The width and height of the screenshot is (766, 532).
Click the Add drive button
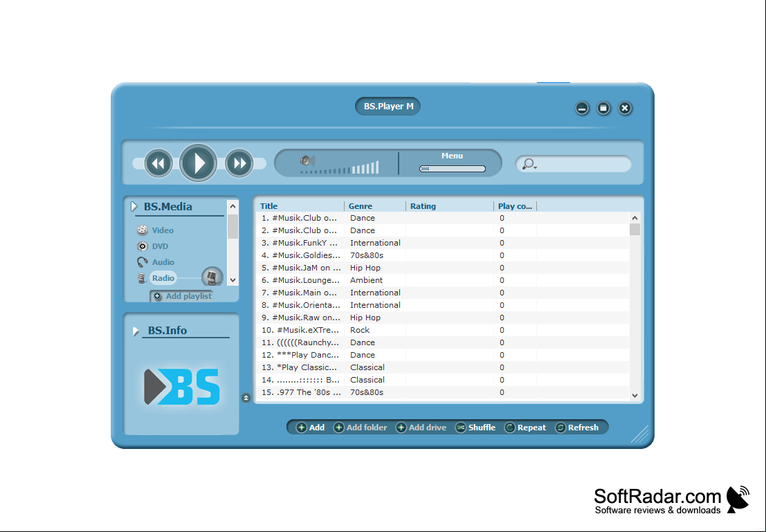421,428
